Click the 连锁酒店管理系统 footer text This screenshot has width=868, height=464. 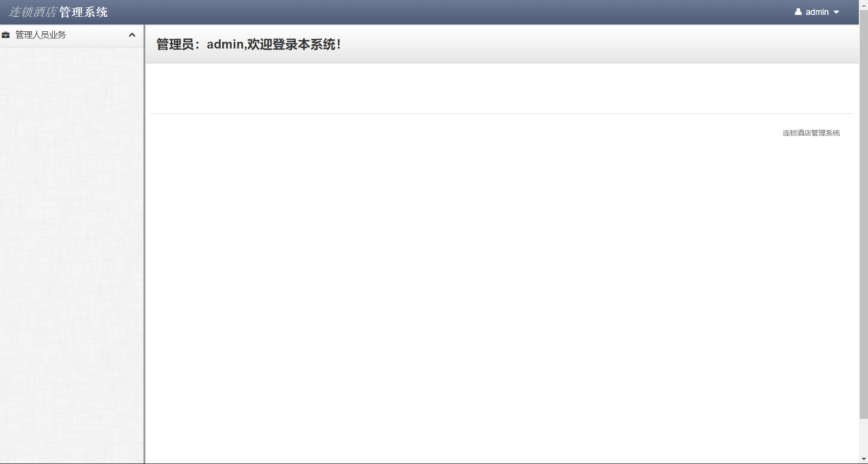pyautogui.click(x=811, y=133)
